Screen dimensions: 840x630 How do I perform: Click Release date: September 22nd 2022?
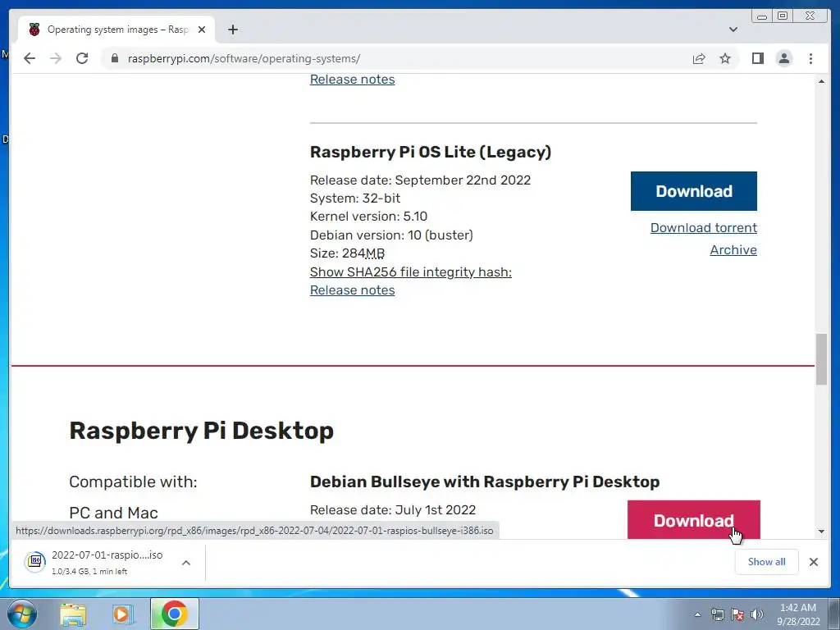[x=420, y=180]
